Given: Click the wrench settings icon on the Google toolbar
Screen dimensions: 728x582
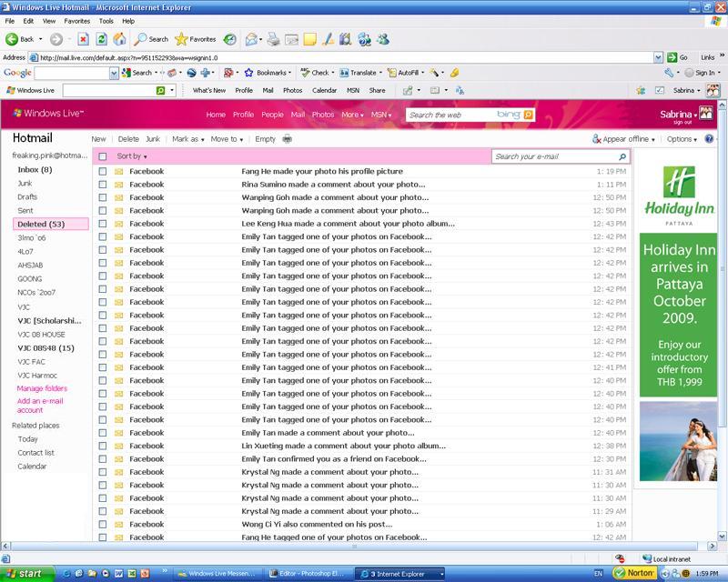Looking at the screenshot, I should [x=669, y=73].
